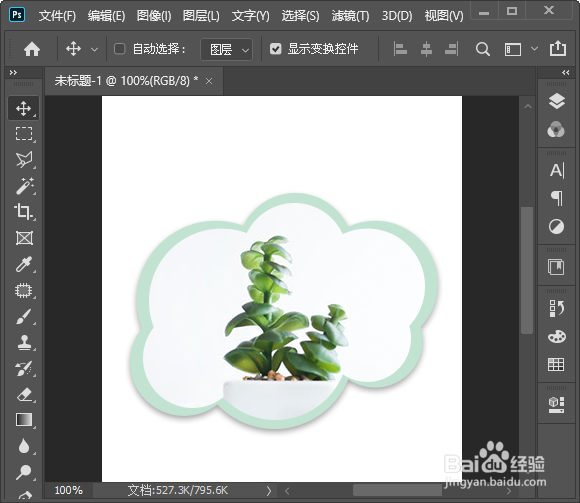Align horizontal centers button
Screen dimensions: 580x503
(426, 49)
